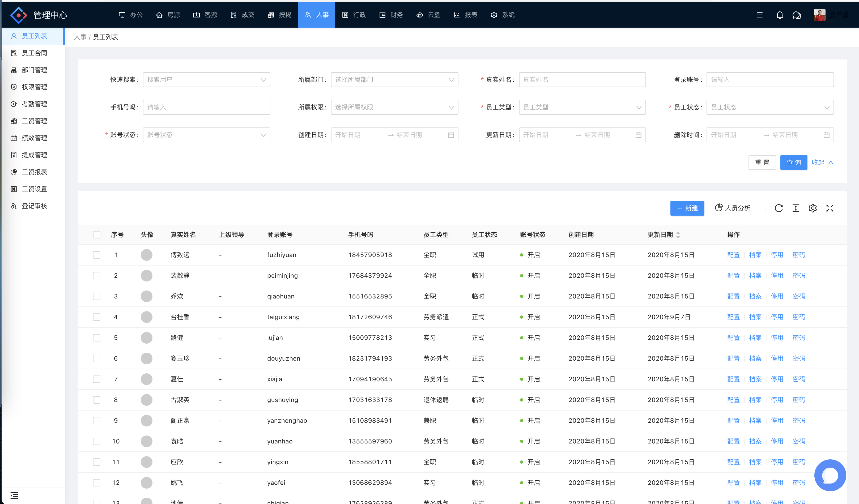Focus the 真实姓名 input field
859x504 pixels.
pos(582,80)
